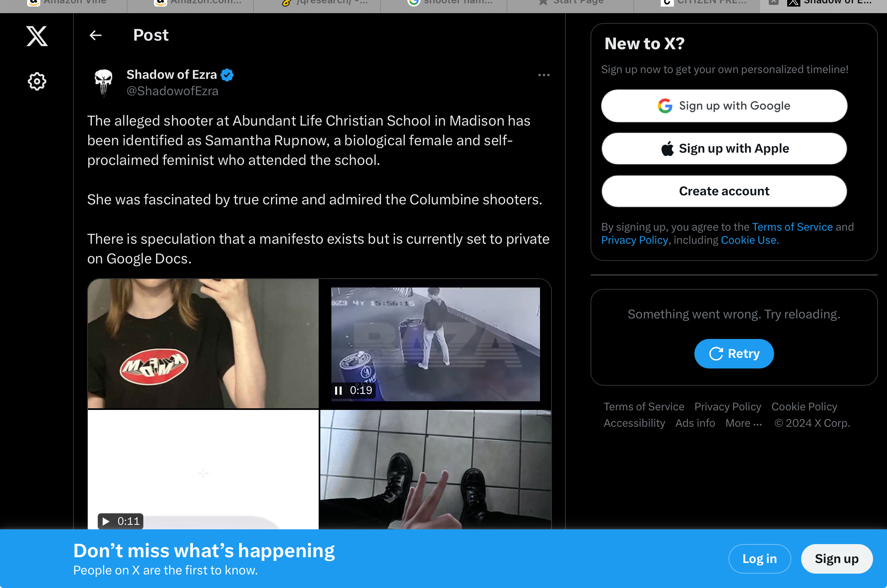Open the @ShadowofEzra handle

tap(172, 91)
